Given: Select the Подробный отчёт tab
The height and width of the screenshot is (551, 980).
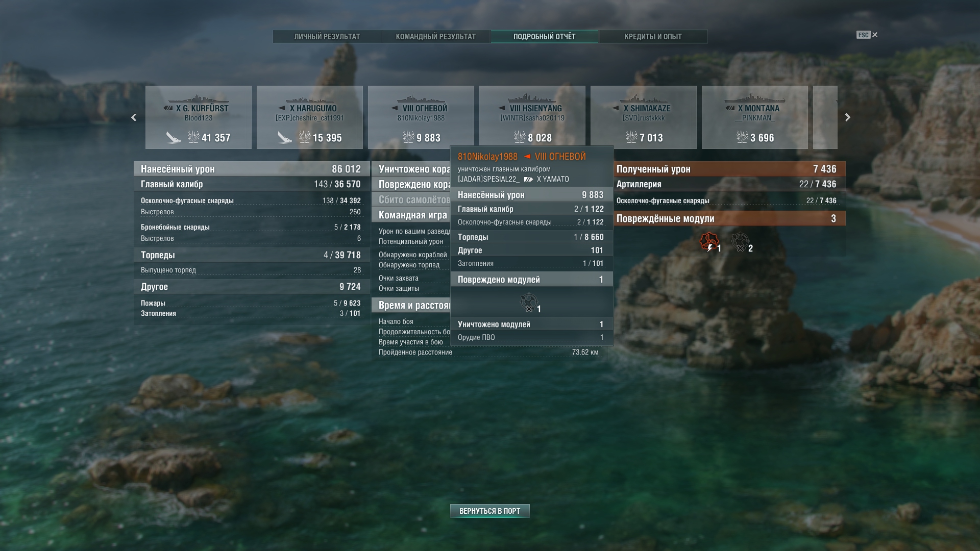Looking at the screenshot, I should pyautogui.click(x=545, y=36).
